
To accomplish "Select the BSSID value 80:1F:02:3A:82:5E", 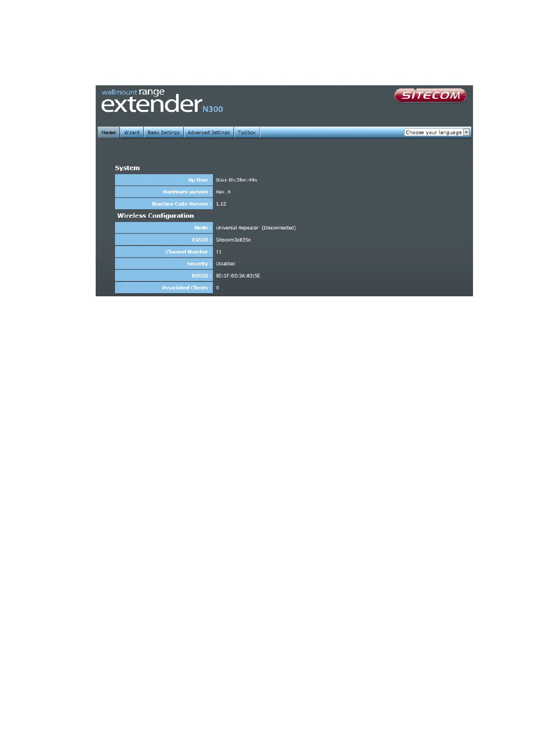I will 238,276.
